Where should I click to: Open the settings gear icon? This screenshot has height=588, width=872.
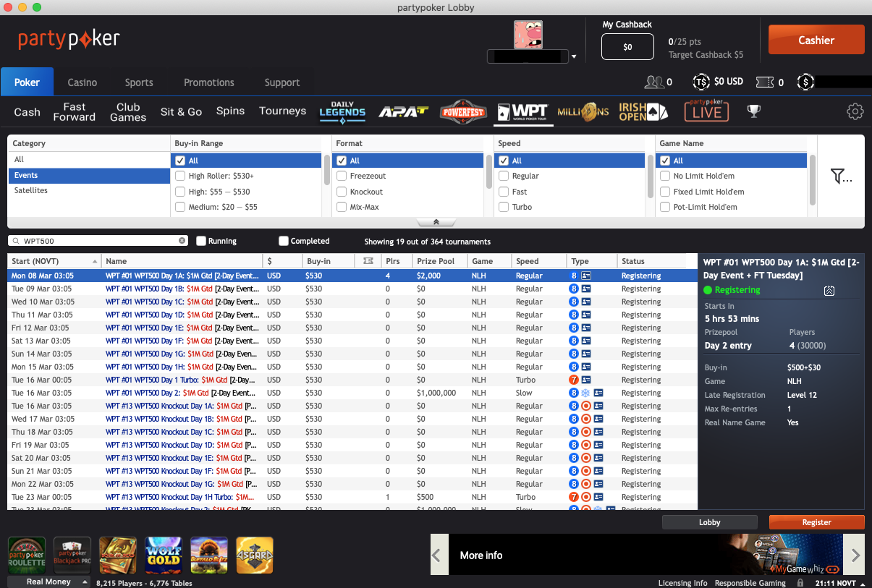tap(855, 111)
